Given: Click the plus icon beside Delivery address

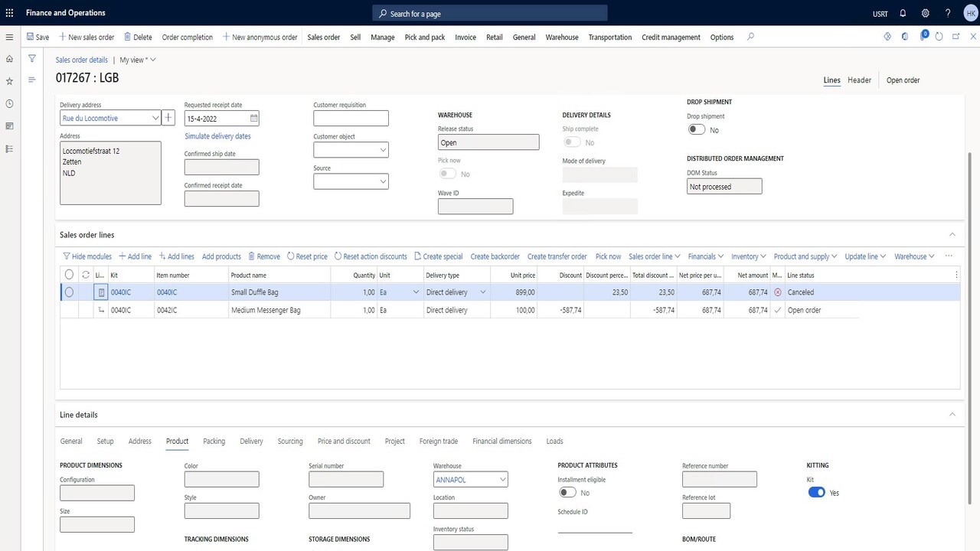Looking at the screenshot, I should [x=169, y=118].
